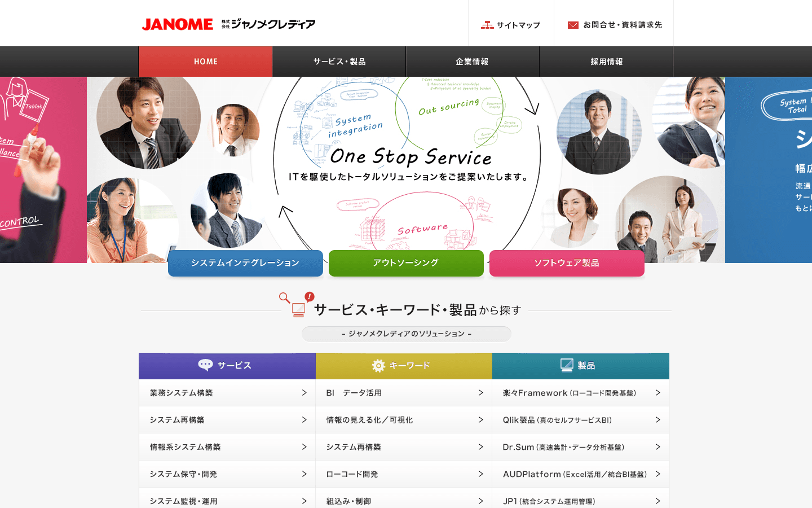Open Qlik製品 product link
This screenshot has width=812, height=508.
point(581,420)
